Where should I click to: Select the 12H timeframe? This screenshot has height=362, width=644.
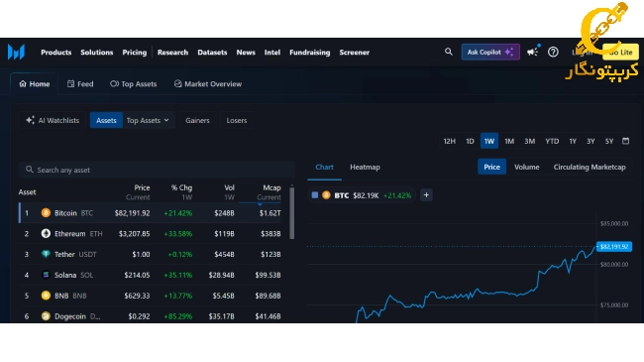coord(449,141)
